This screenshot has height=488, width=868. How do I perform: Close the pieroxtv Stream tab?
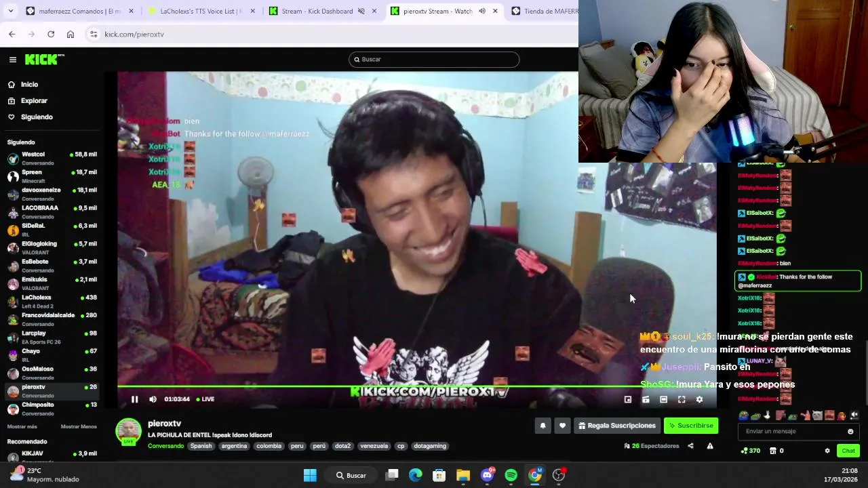496,11
